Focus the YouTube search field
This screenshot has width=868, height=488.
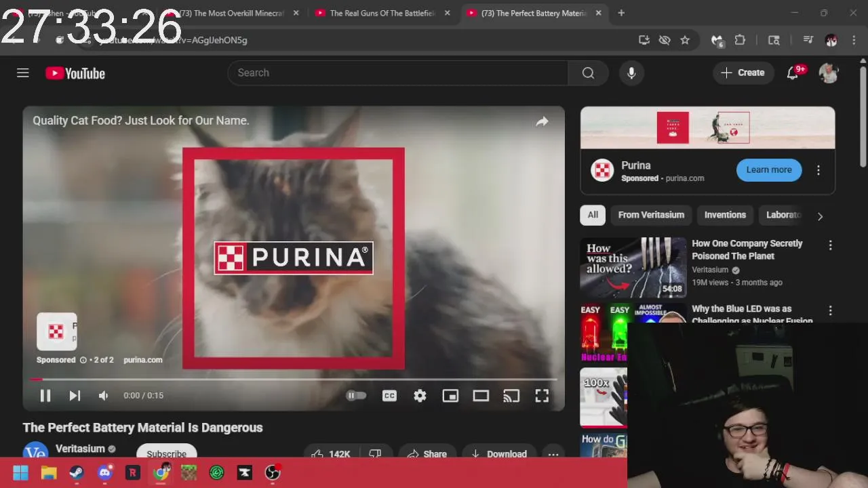pos(397,73)
